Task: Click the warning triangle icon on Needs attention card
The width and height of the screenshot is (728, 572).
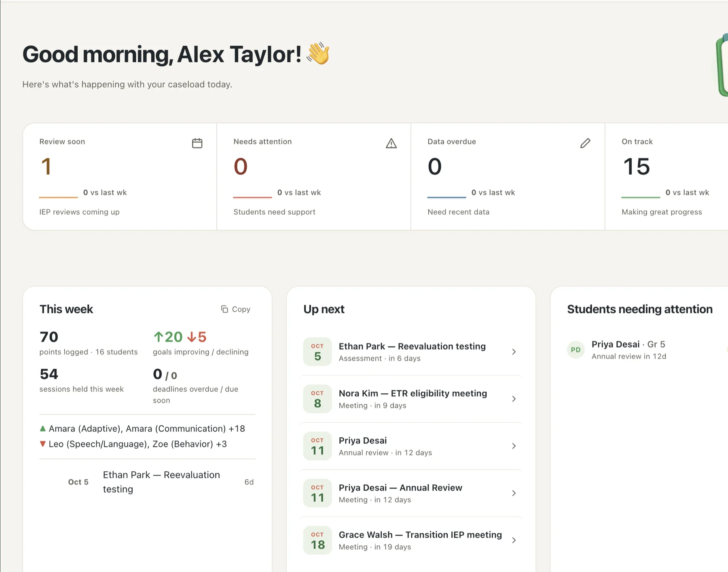Action: [391, 143]
